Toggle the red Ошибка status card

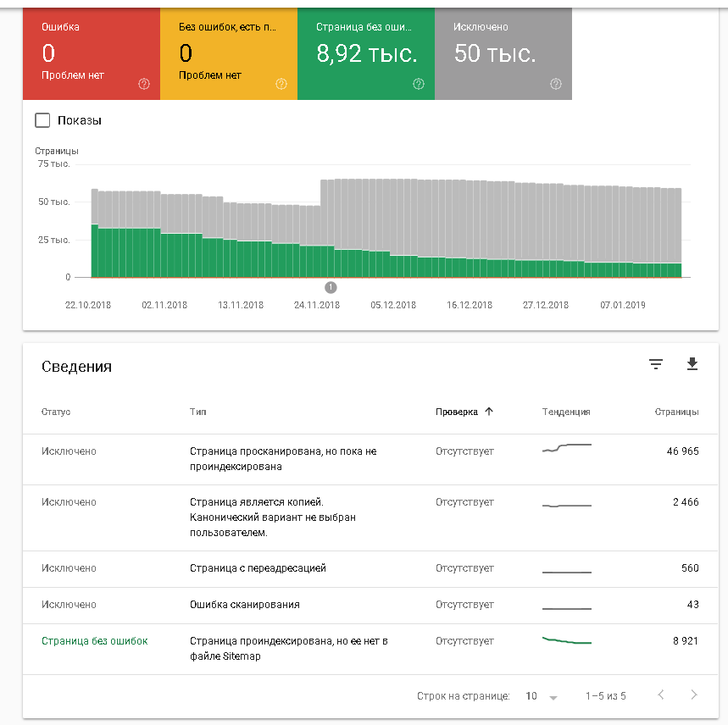pyautogui.click(x=91, y=53)
